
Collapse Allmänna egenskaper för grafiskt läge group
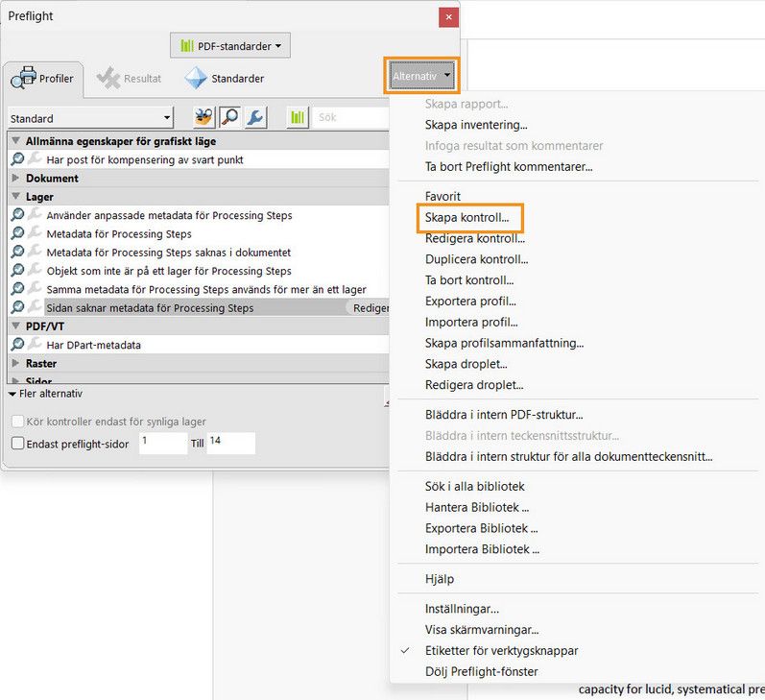click(x=15, y=141)
